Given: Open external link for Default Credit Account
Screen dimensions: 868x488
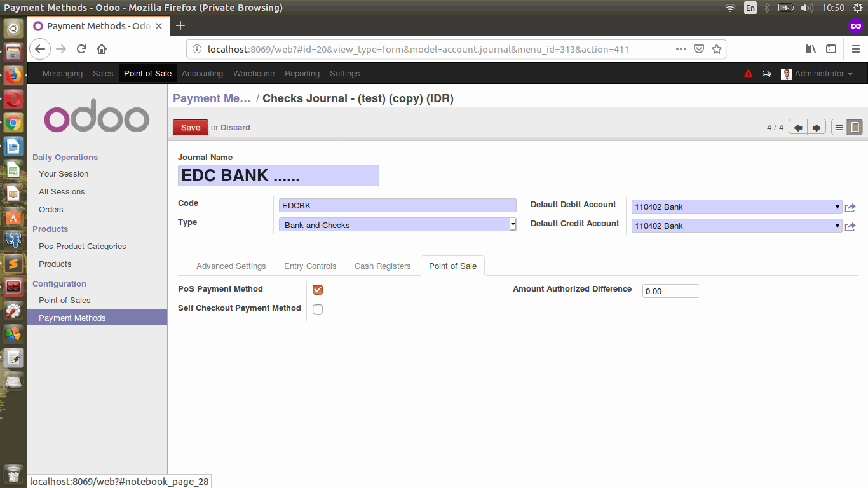Looking at the screenshot, I should click(x=850, y=227).
